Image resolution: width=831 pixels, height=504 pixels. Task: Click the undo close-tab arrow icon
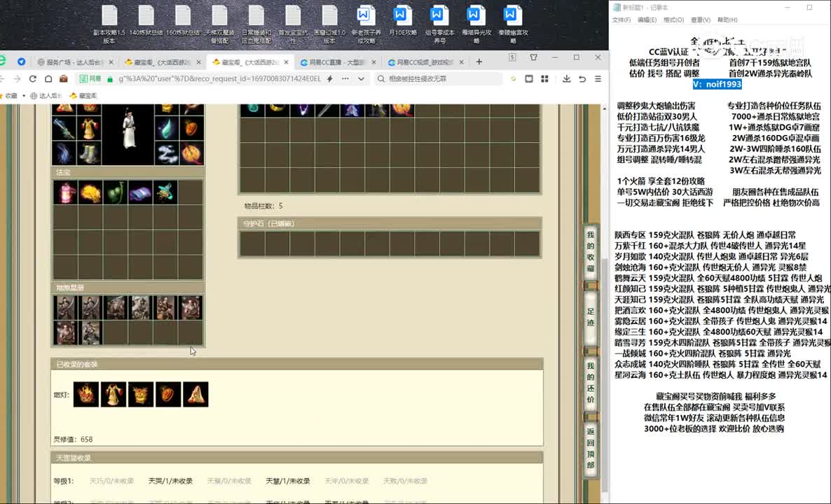coord(582,79)
